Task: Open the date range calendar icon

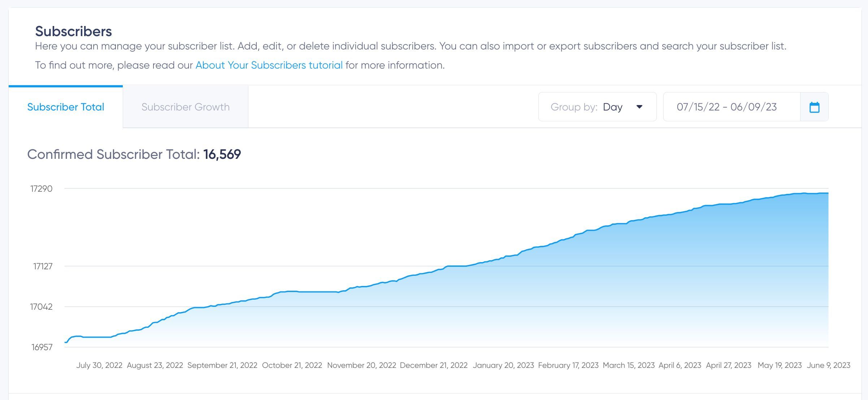Action: [815, 106]
